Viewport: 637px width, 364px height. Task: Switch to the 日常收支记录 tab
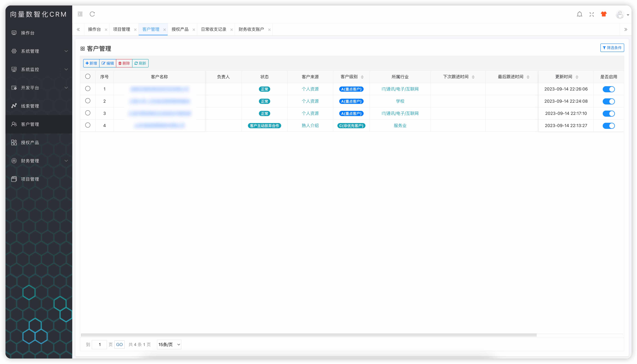tap(214, 30)
